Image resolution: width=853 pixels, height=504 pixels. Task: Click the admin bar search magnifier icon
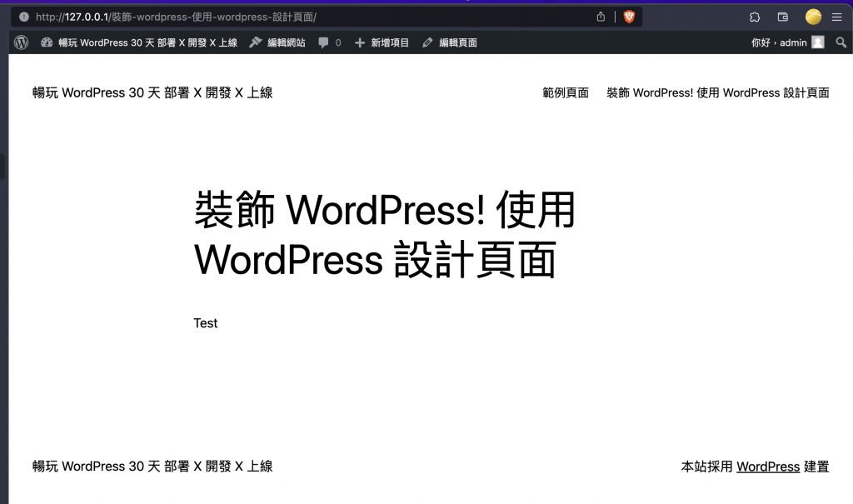point(841,42)
